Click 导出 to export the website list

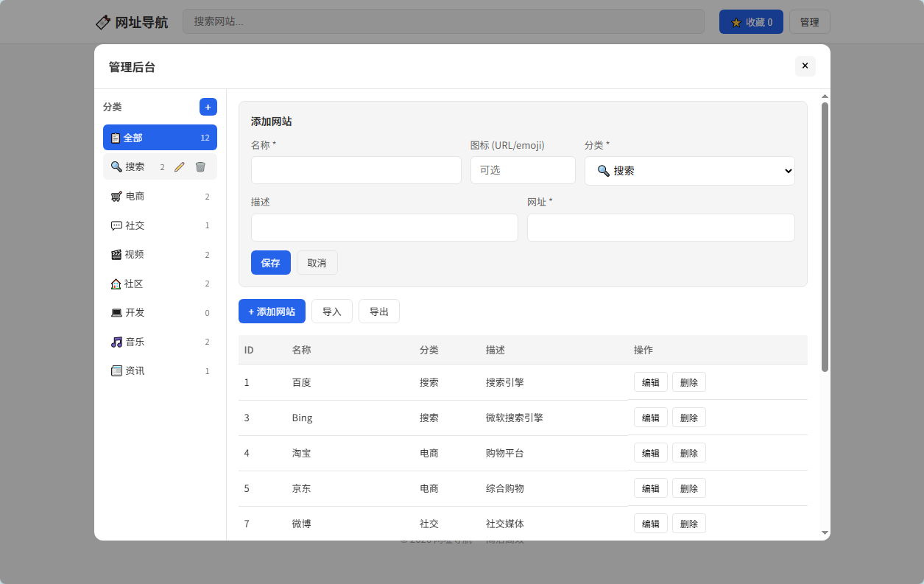pos(378,311)
